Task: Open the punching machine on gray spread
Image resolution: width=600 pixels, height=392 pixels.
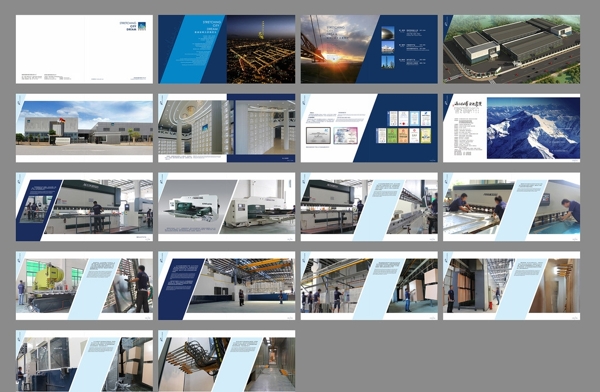Action: [227, 207]
